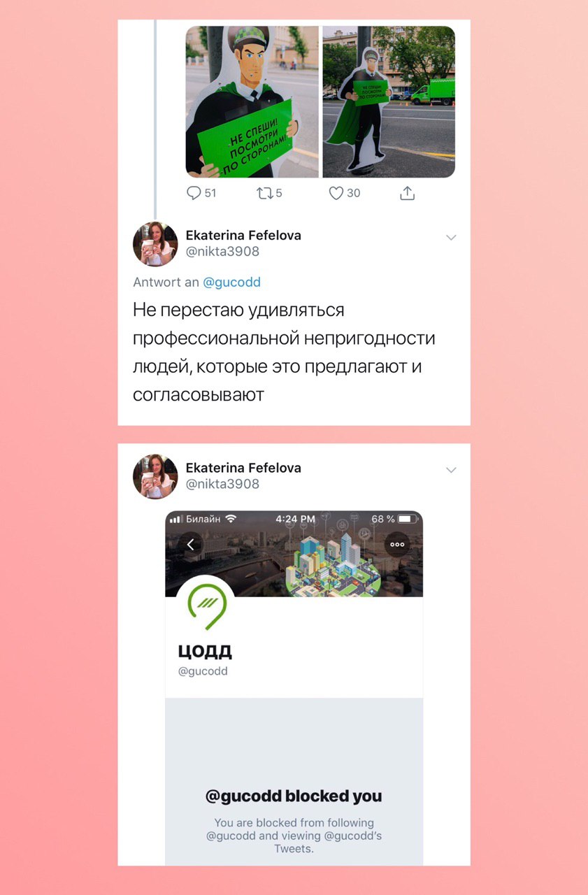Click the Wi-Fi icon in phone status bar
The height and width of the screenshot is (895, 588).
[x=231, y=519]
